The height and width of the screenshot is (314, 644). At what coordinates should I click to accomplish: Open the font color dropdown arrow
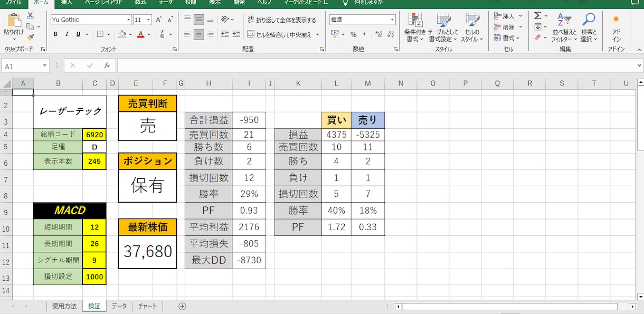149,34
